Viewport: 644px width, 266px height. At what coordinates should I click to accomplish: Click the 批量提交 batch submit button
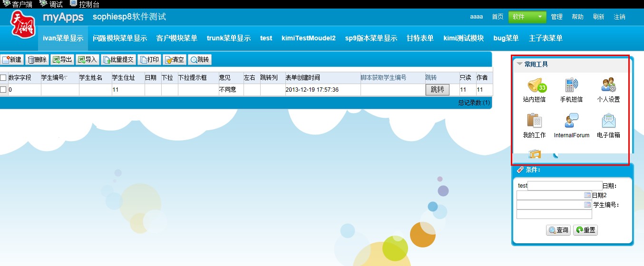[119, 59]
